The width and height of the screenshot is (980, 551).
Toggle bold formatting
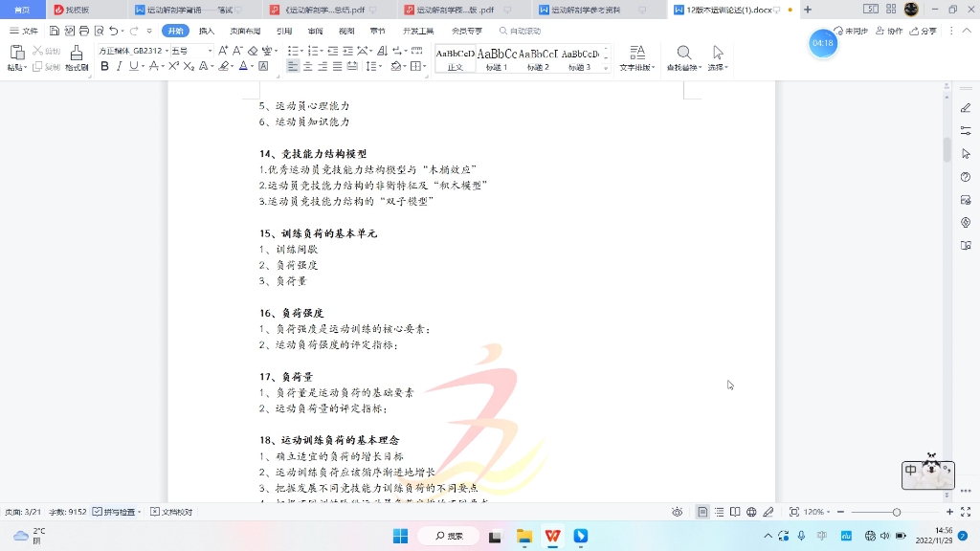click(104, 66)
